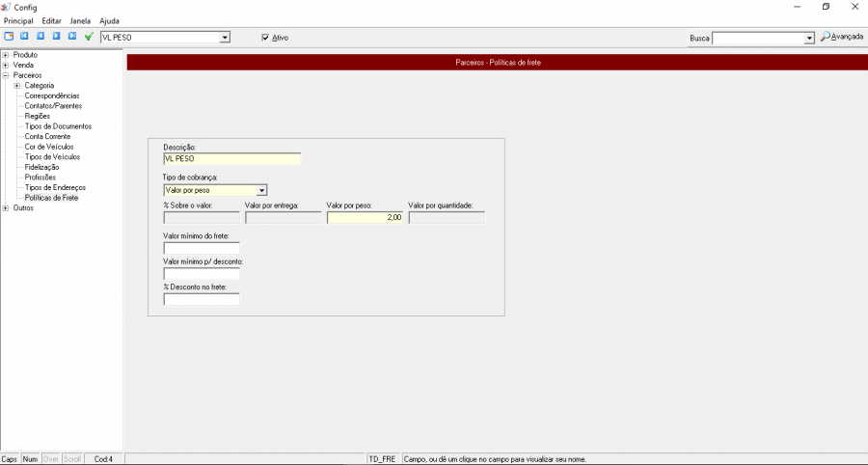Image resolution: width=868 pixels, height=465 pixels.
Task: Open the Ajuda menu
Action: [109, 20]
